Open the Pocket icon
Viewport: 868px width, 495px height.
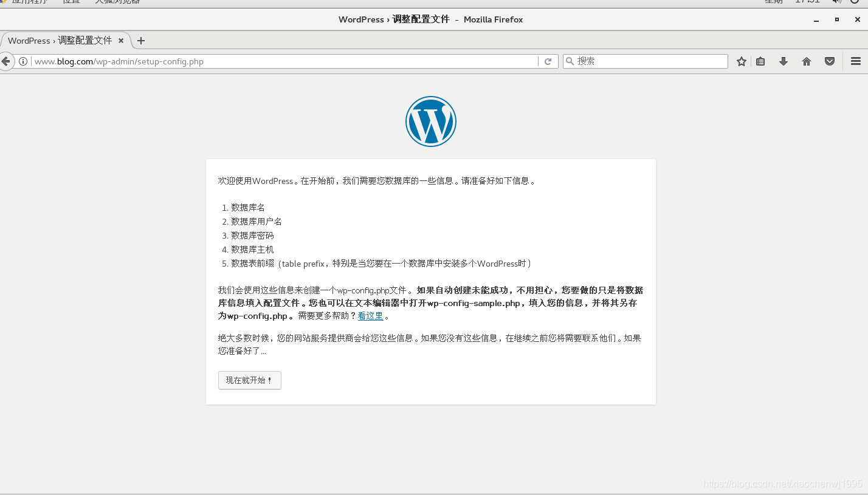click(830, 61)
